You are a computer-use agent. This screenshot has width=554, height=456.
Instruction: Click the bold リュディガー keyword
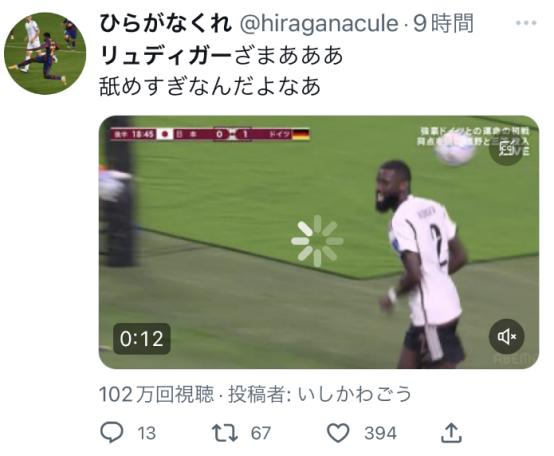click(166, 55)
